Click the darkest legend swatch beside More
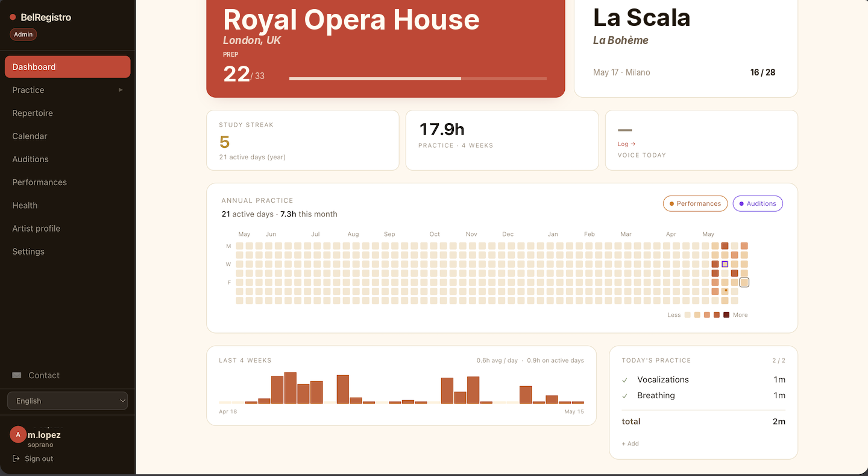 (726, 315)
